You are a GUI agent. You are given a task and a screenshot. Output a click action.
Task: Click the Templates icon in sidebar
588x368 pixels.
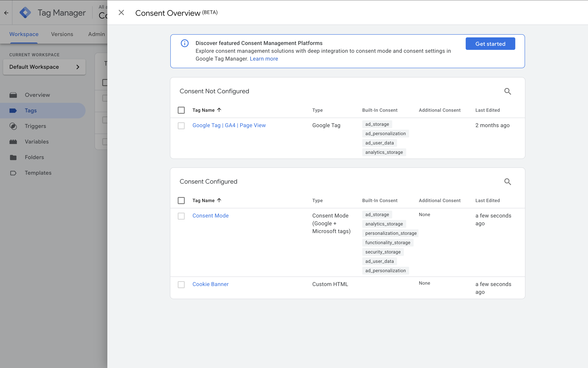pos(13,173)
